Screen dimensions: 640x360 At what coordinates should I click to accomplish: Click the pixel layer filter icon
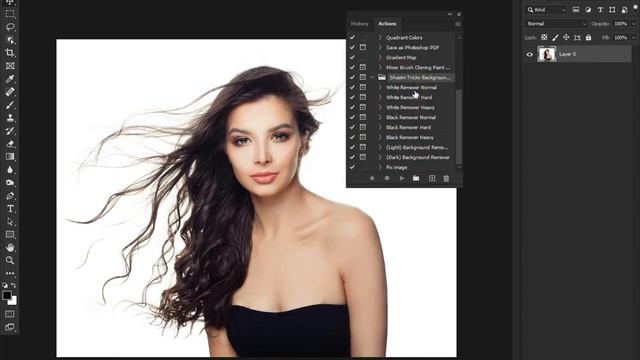point(576,10)
